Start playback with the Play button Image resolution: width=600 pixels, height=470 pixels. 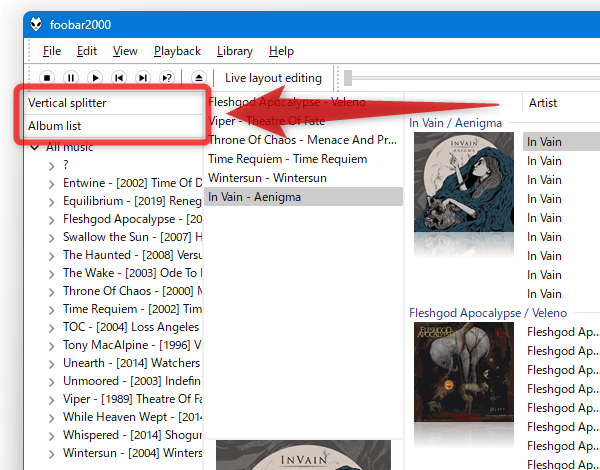(95, 78)
